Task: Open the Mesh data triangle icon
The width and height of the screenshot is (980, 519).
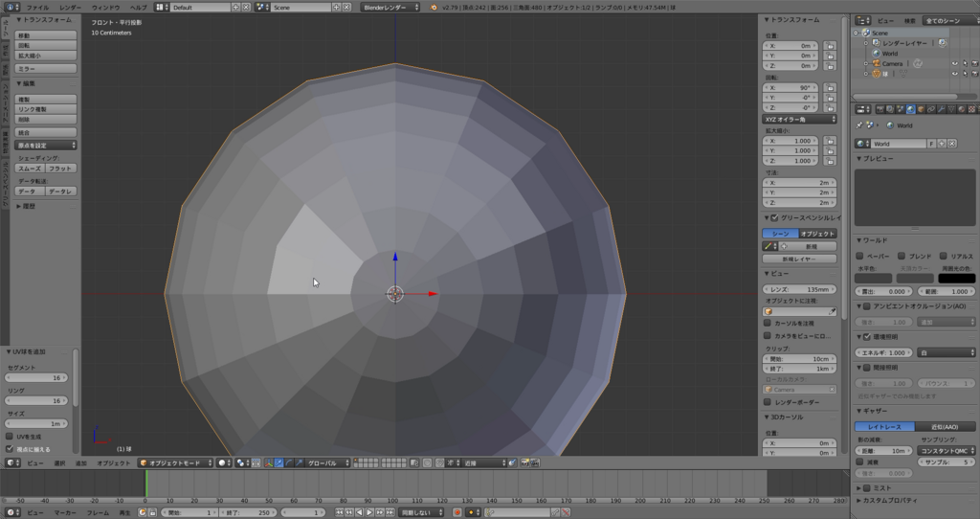Action: 951,109
